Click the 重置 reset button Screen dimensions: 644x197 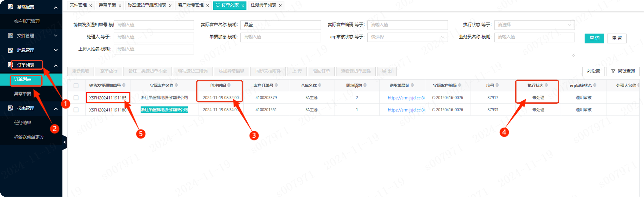[x=617, y=38]
